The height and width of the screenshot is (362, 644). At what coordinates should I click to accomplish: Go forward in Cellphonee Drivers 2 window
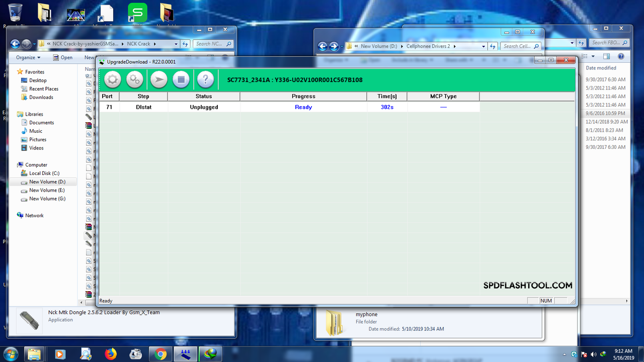click(x=334, y=46)
